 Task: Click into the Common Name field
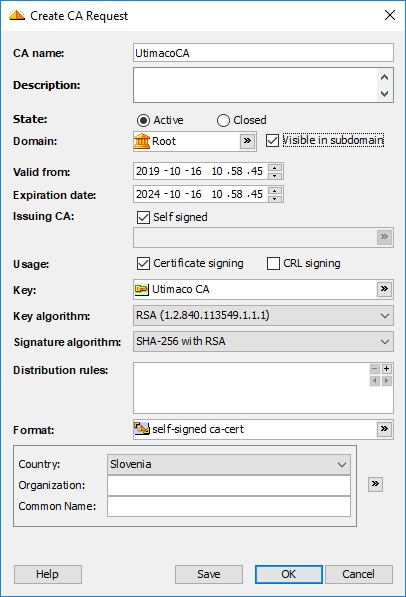[x=229, y=506]
